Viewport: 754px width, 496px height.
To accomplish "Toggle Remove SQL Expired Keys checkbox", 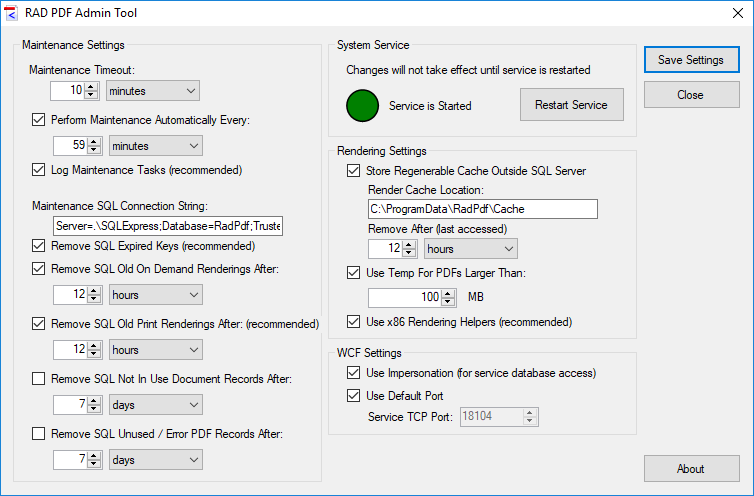I will point(38,246).
